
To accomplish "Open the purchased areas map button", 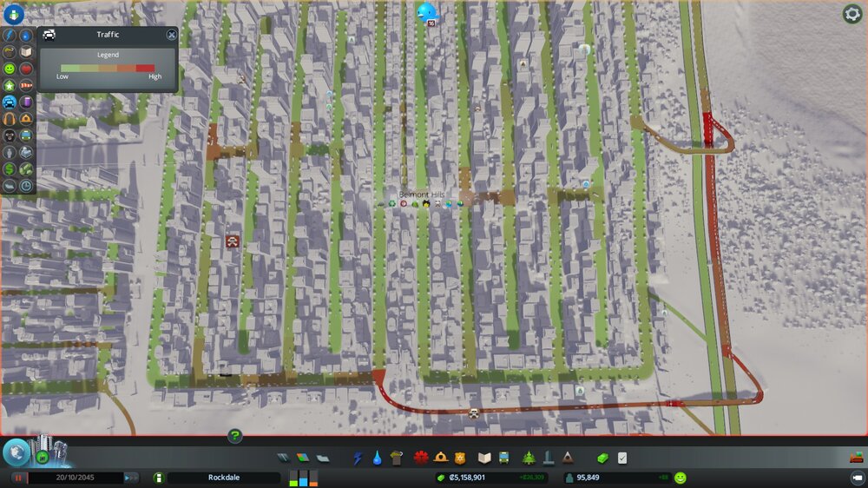I will tap(43, 458).
